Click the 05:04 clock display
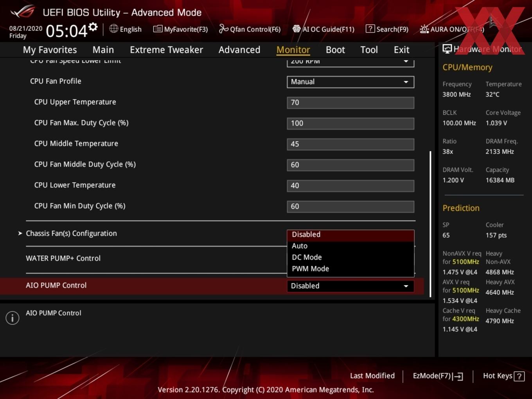Image resolution: width=532 pixels, height=399 pixels. pos(66,31)
